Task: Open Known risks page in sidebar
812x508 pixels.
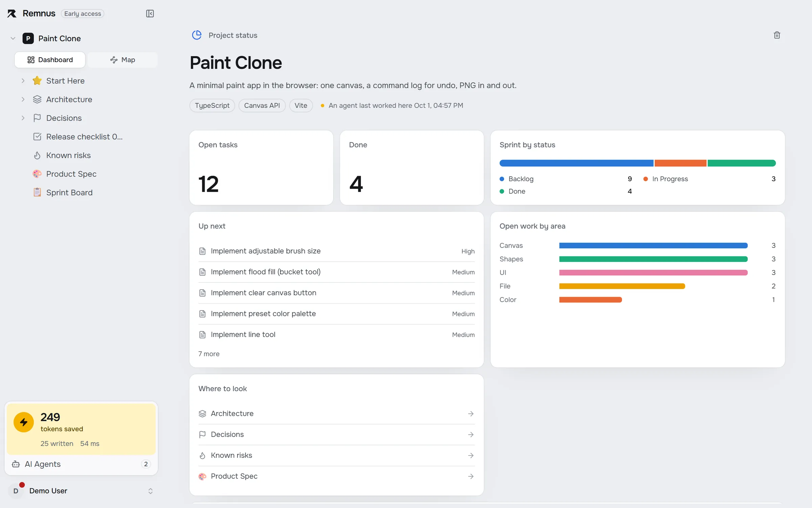Action: [x=68, y=155]
